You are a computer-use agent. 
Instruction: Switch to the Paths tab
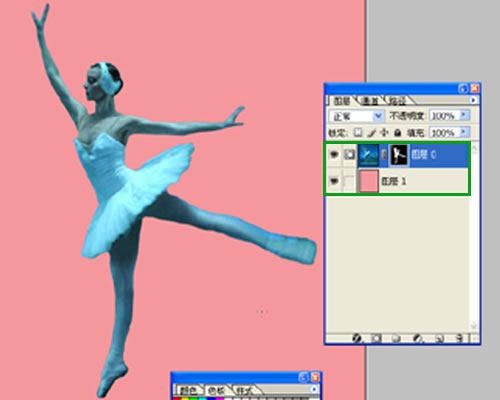pyautogui.click(x=397, y=100)
